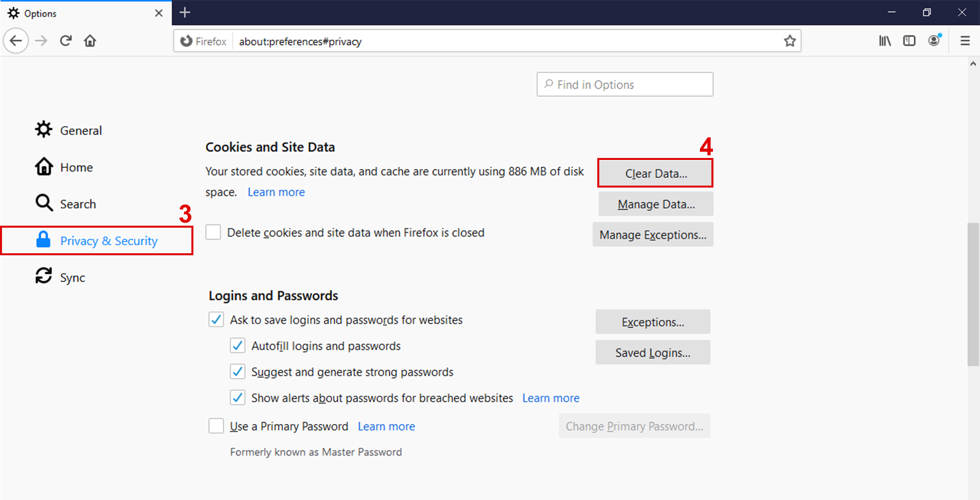Click the Clear Data button

[x=655, y=174]
